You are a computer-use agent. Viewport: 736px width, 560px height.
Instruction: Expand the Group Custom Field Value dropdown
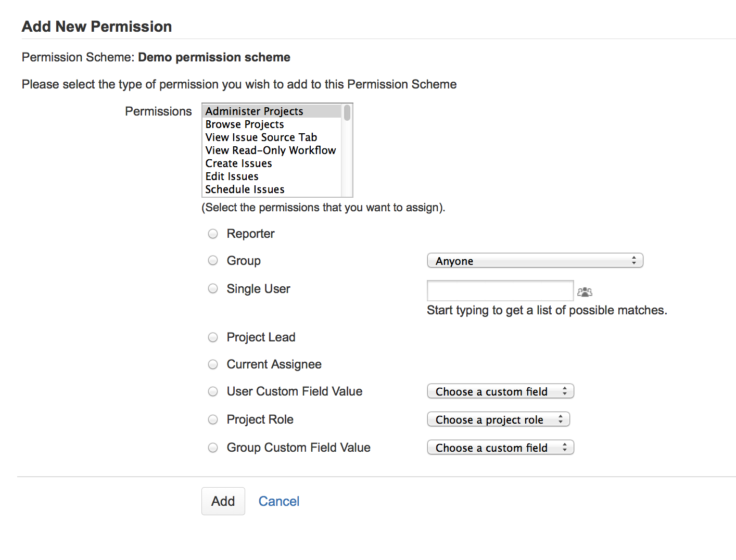[x=500, y=448]
